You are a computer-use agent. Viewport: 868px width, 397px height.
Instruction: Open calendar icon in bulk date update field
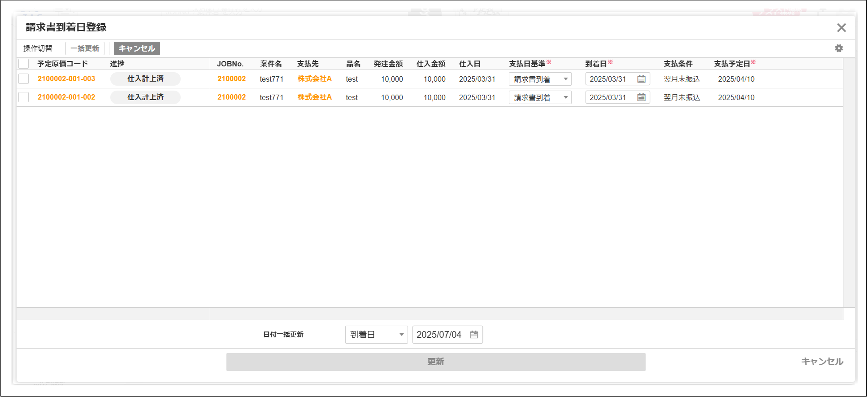[473, 335]
